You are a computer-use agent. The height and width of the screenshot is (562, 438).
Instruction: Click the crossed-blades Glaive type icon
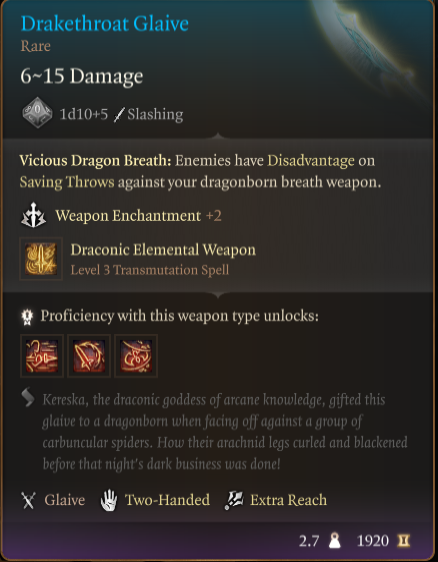[x=28, y=500]
